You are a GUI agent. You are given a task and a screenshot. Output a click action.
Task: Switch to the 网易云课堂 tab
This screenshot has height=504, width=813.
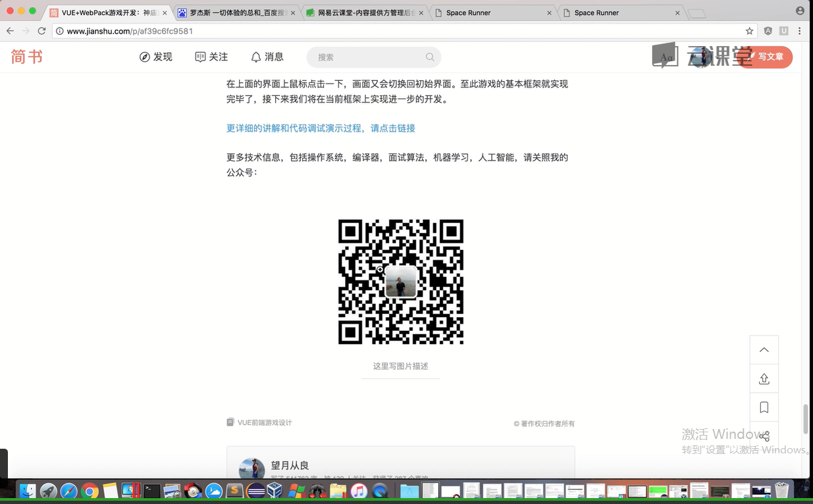365,13
